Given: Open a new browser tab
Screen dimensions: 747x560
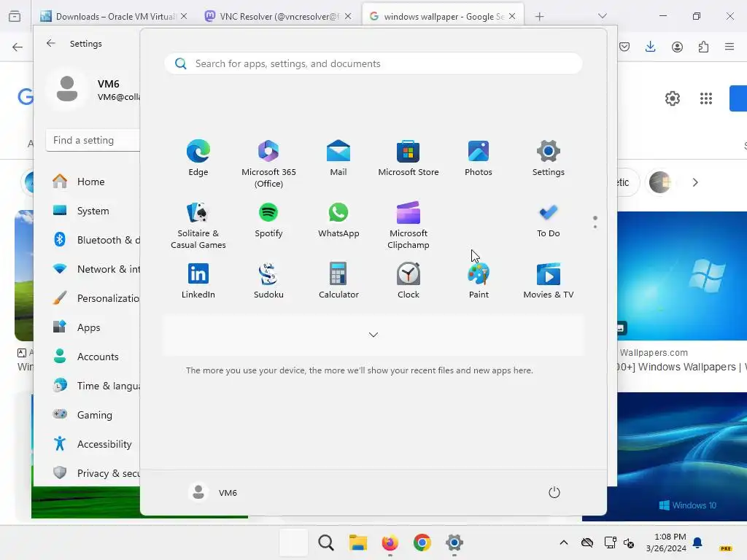Looking at the screenshot, I should 539,17.
